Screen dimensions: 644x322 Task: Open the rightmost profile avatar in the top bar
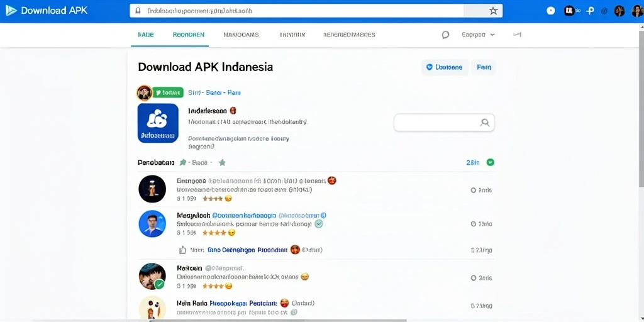636,11
